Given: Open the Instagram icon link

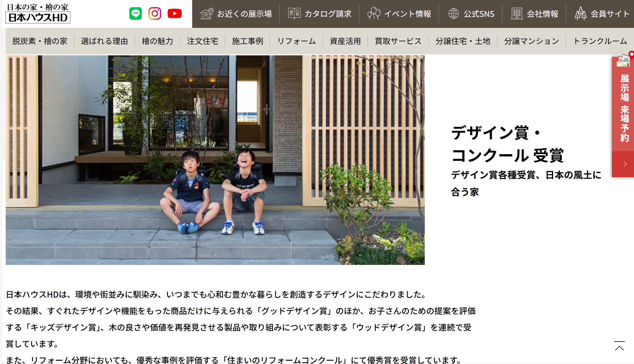Looking at the screenshot, I should pyautogui.click(x=155, y=13).
